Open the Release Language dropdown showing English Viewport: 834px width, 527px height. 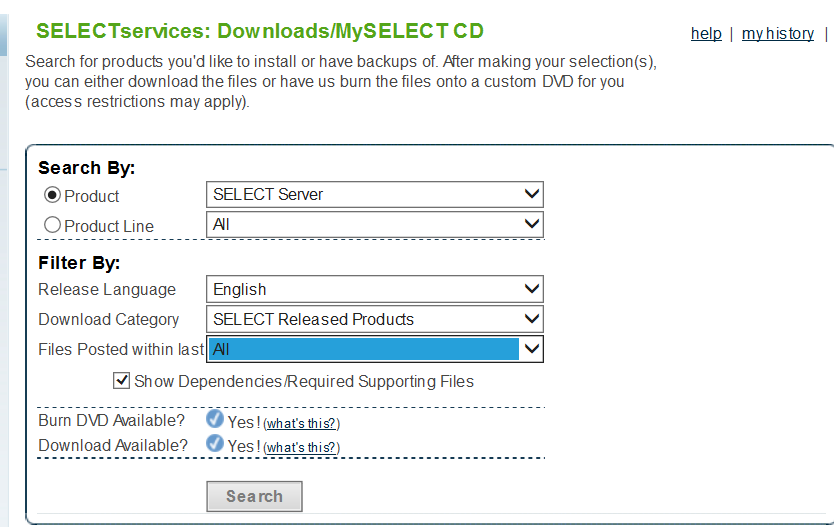click(x=374, y=289)
